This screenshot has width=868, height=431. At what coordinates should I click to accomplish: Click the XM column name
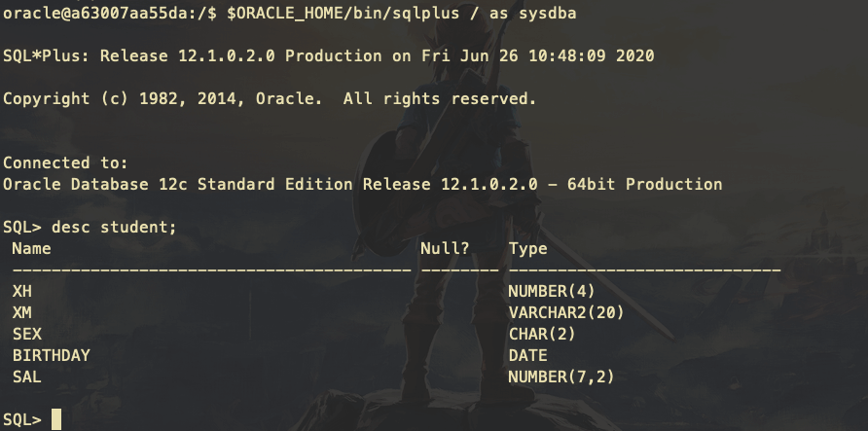pos(22,312)
